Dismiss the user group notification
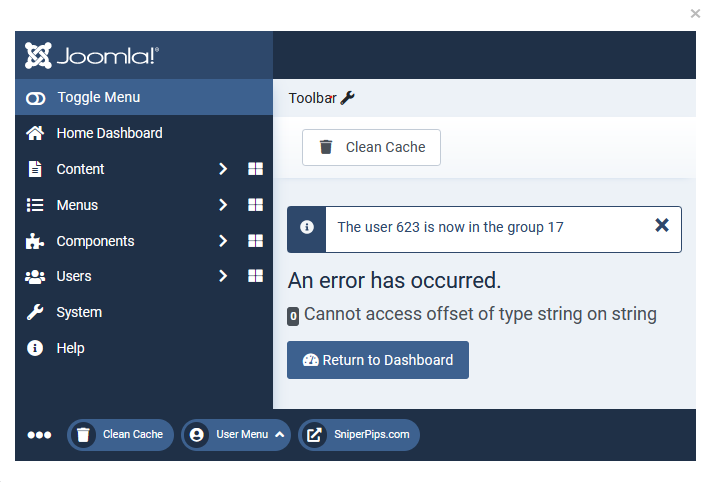The height and width of the screenshot is (482, 705). point(661,226)
